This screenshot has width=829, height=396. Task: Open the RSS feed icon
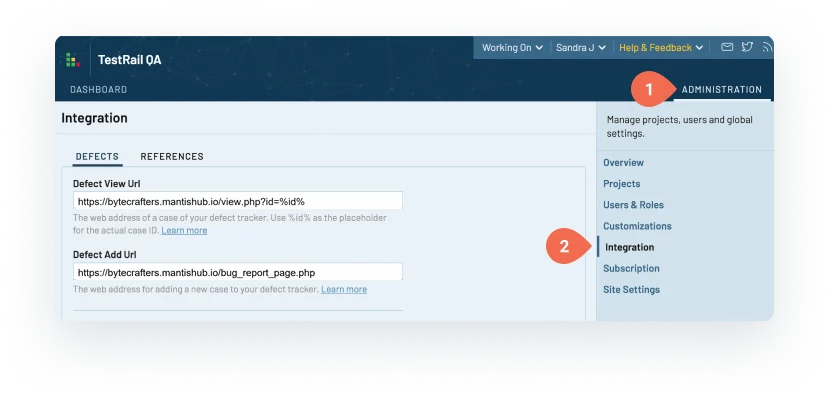coord(768,47)
